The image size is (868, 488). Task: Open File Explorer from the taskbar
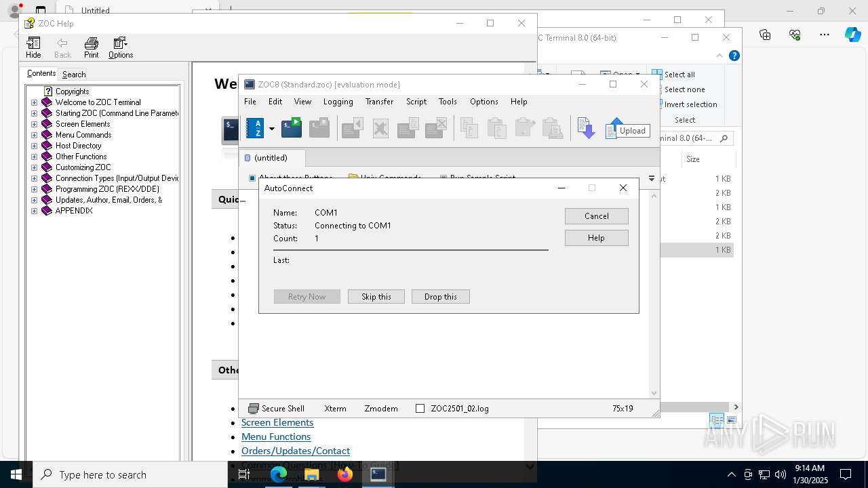click(312, 474)
